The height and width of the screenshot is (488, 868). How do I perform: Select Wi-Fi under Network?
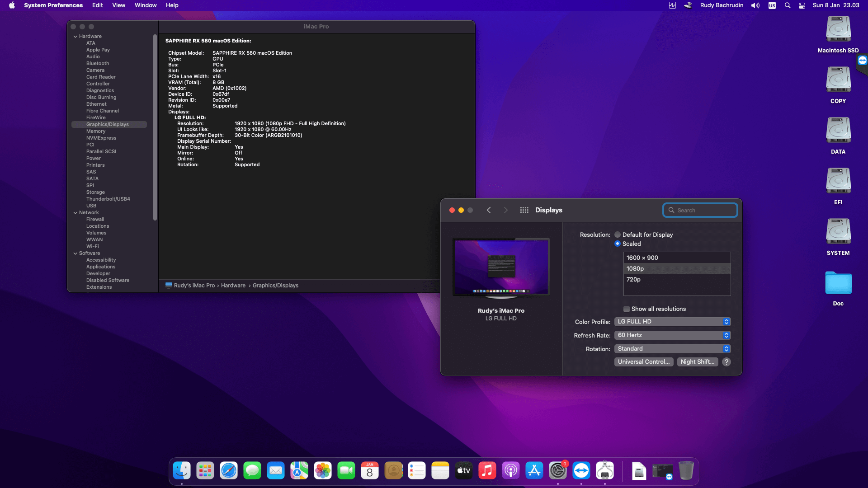click(x=93, y=247)
